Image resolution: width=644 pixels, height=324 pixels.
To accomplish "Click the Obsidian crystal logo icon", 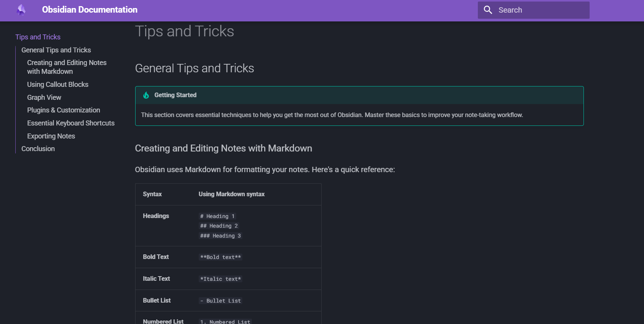I will (x=21, y=10).
